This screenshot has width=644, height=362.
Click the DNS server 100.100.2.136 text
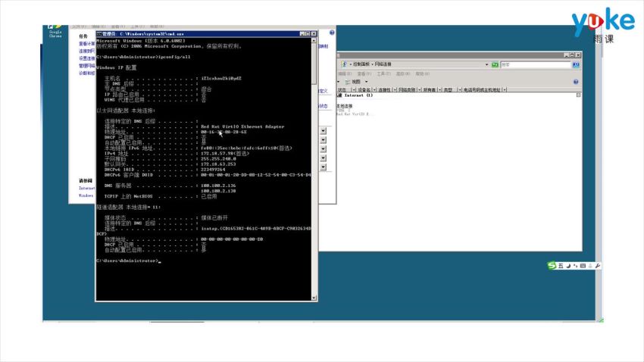(218, 186)
